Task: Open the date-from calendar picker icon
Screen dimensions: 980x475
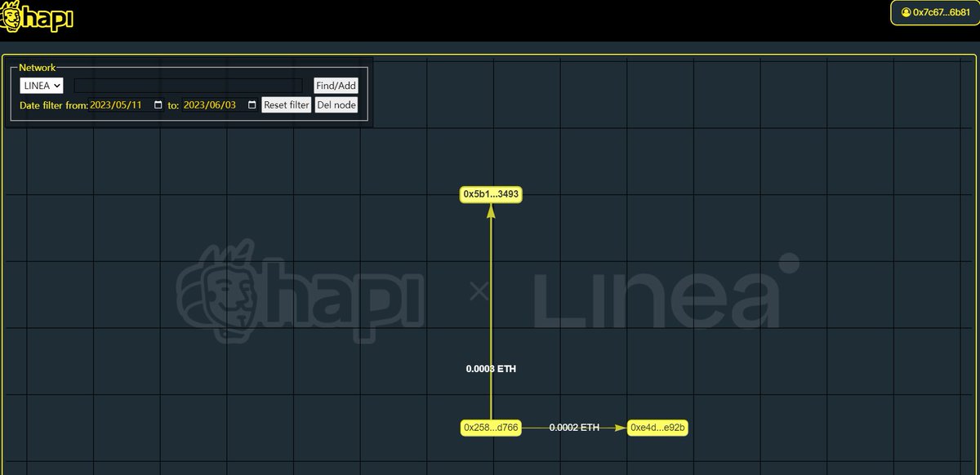Action: coord(158,105)
